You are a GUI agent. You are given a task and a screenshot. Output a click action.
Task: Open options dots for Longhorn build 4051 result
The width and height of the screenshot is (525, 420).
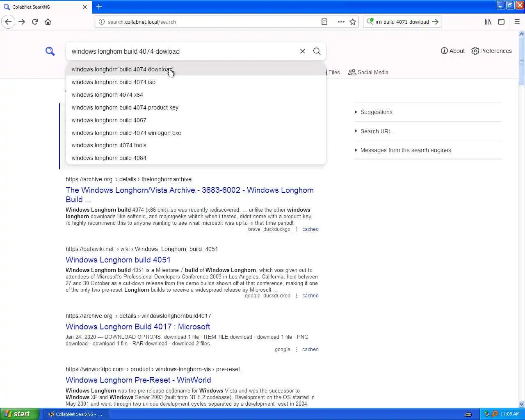pos(297,296)
